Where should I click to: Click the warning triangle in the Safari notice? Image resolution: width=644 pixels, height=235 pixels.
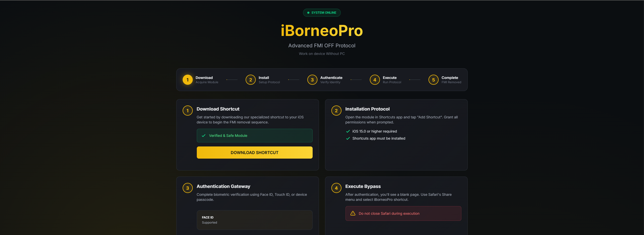pos(353,213)
